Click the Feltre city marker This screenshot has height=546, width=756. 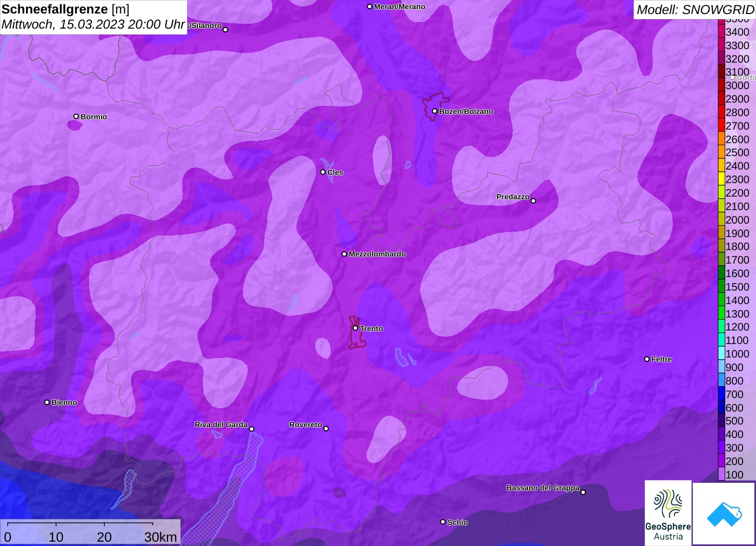(x=647, y=359)
